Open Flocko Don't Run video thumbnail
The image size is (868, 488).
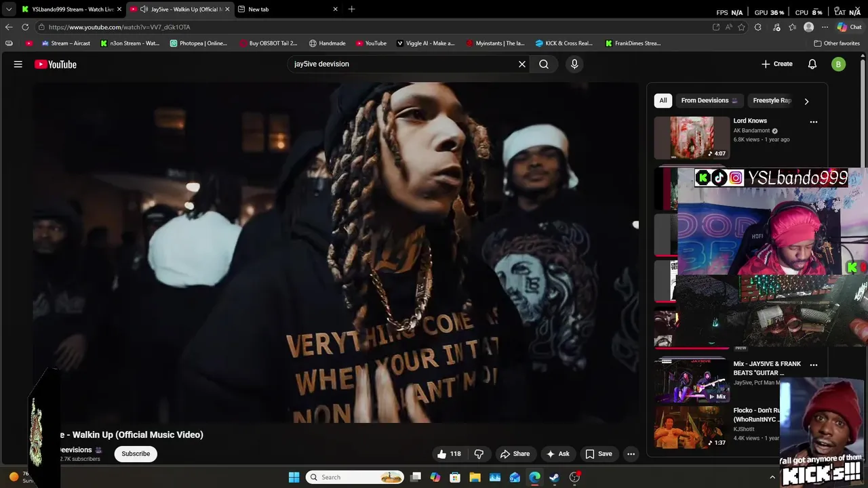coord(691,427)
